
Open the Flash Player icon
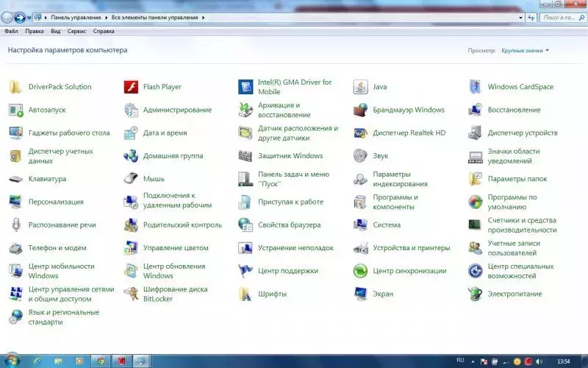click(131, 87)
